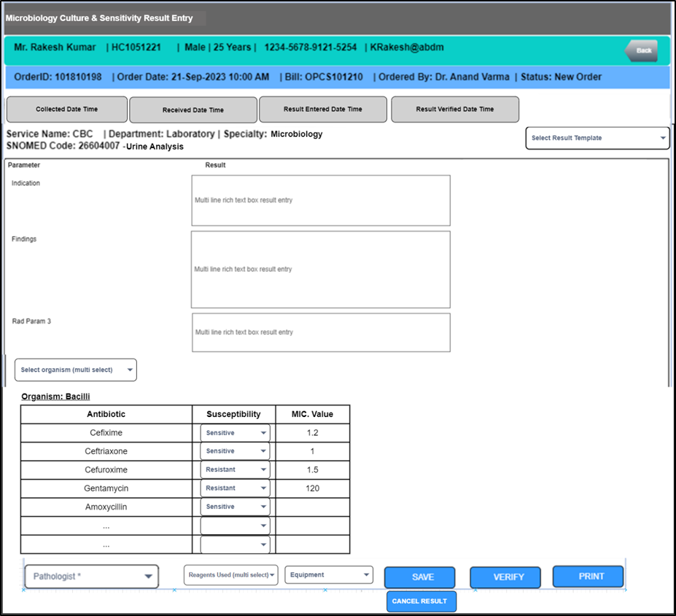Open susceptibility dropdown in last empty row
676x616 pixels.
coord(235,545)
